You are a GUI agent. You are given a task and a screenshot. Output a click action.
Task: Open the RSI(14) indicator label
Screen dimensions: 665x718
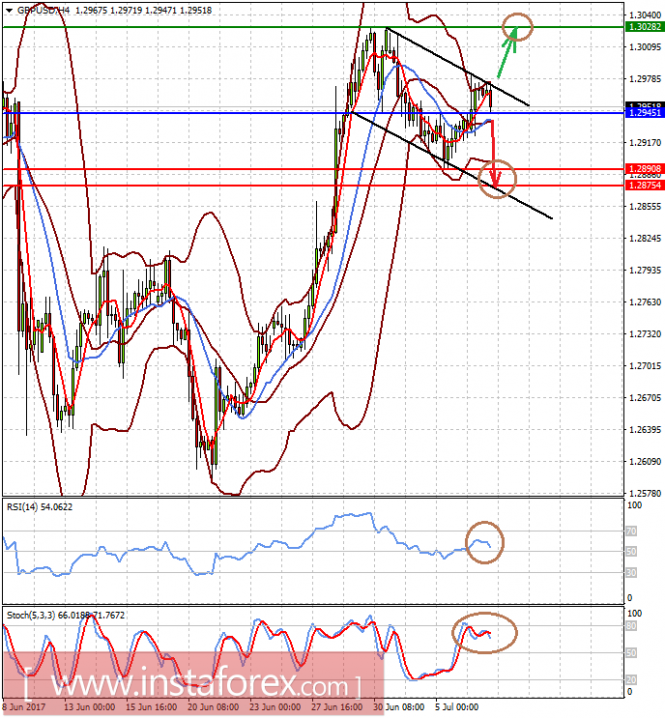pos(39,507)
